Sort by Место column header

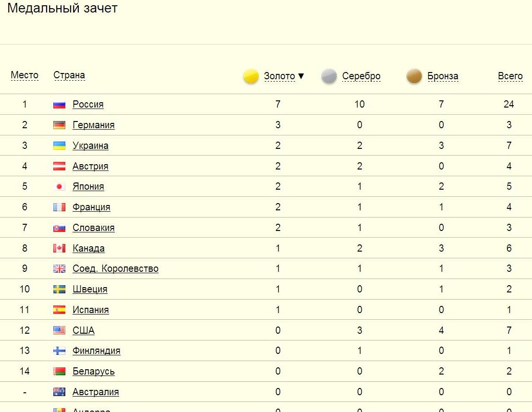click(x=25, y=75)
